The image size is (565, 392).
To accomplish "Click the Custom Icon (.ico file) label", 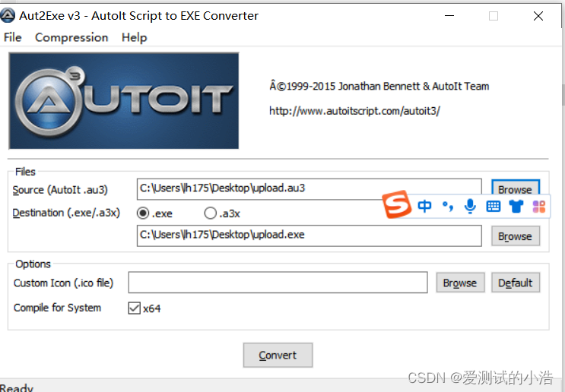I will [63, 283].
